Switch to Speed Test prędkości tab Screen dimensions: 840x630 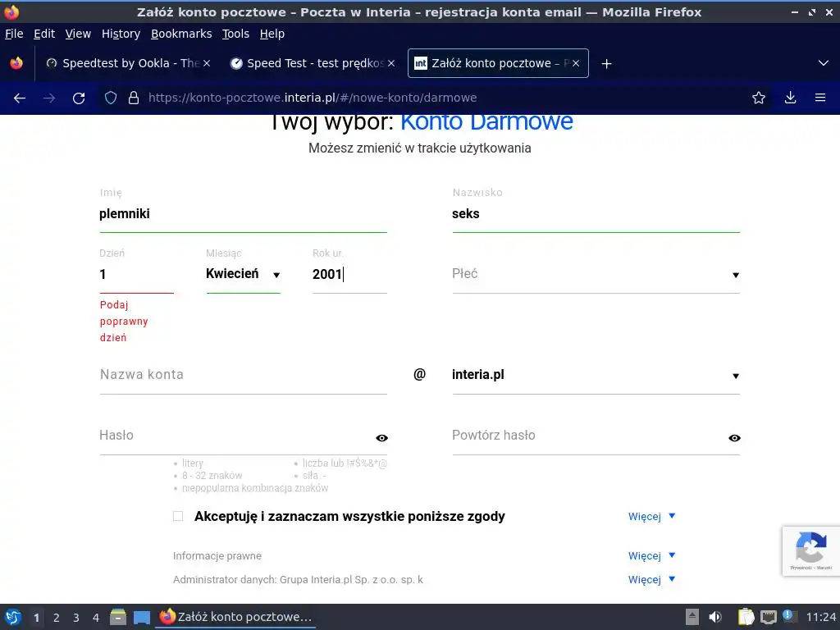(313, 63)
